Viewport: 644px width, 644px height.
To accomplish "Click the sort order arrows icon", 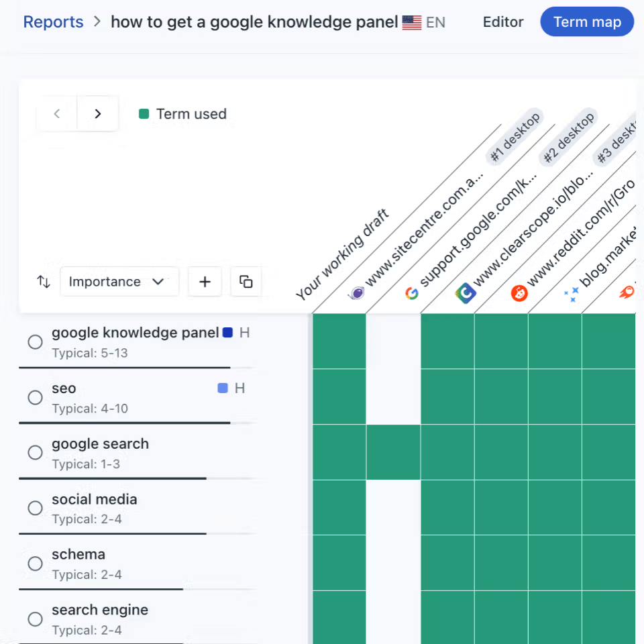I will (44, 282).
